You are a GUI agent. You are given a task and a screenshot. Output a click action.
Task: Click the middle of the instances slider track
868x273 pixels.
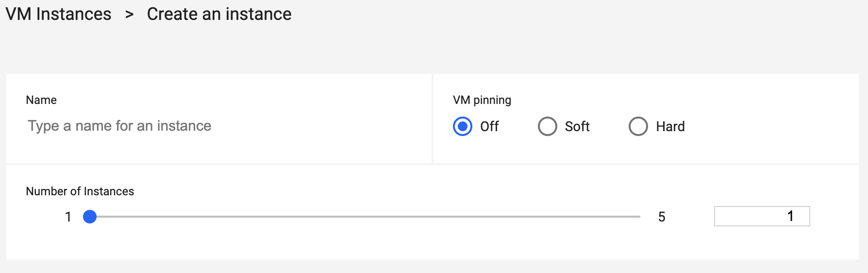click(x=365, y=217)
